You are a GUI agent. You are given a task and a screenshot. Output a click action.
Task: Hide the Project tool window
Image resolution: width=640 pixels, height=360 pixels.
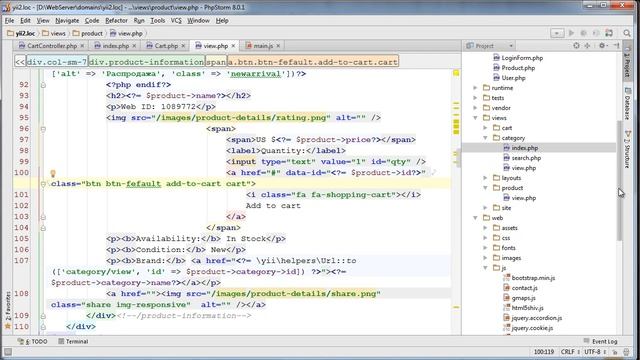616,46
